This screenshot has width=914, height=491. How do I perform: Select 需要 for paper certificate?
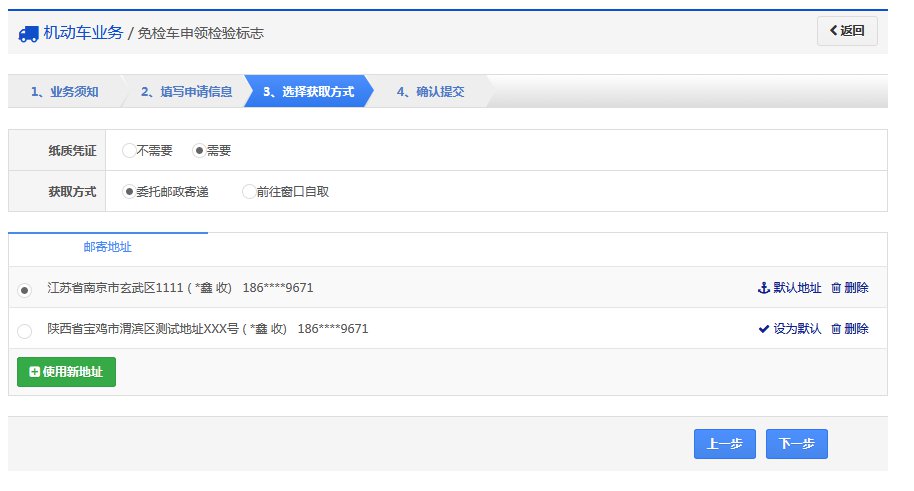pyautogui.click(x=199, y=151)
